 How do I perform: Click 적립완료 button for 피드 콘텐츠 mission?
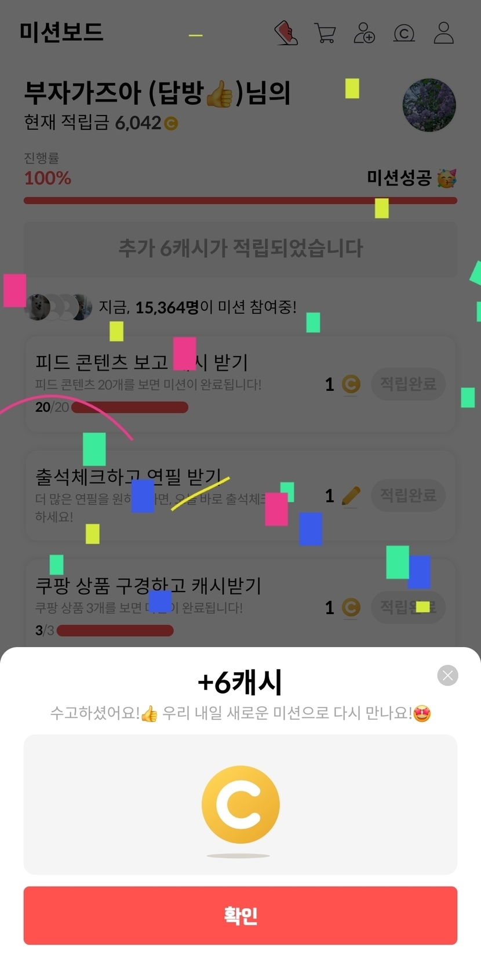pos(408,384)
